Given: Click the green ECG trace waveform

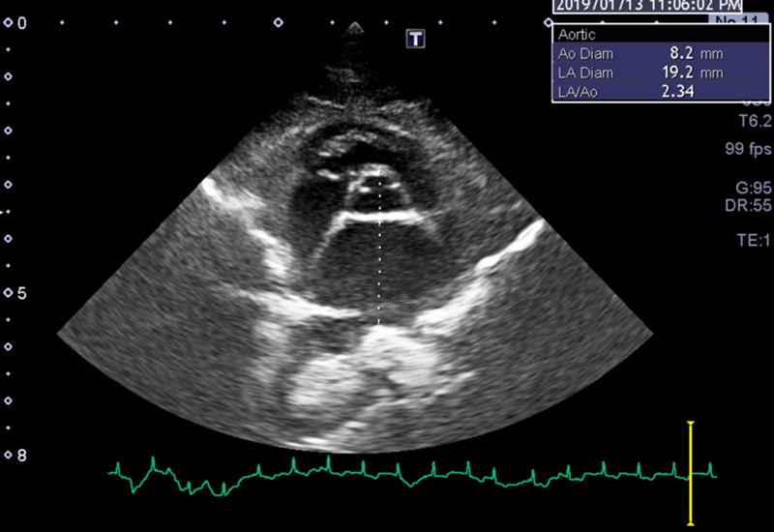Looking at the screenshot, I should [387, 471].
